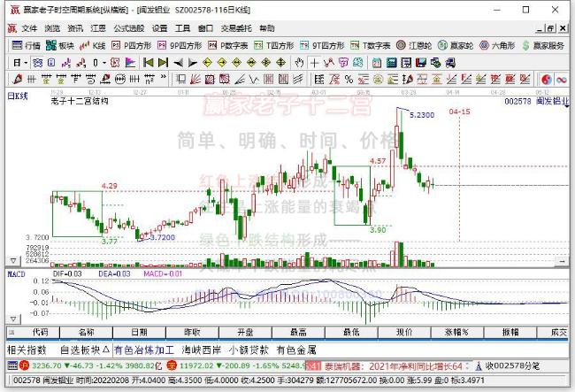This screenshot has height=392, width=575.
Task: Click the volume panel minus button
Action: (562, 261)
